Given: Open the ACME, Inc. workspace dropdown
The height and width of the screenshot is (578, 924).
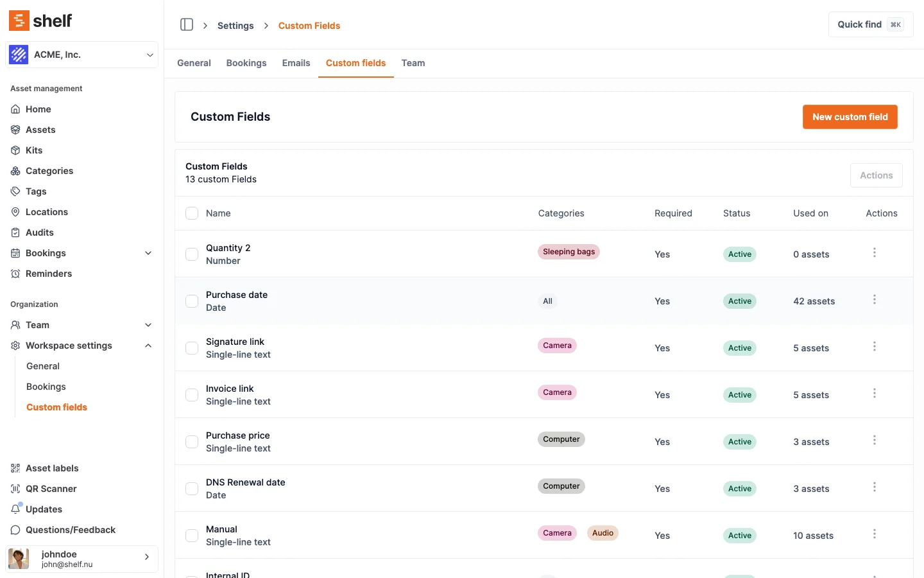Looking at the screenshot, I should tap(81, 55).
